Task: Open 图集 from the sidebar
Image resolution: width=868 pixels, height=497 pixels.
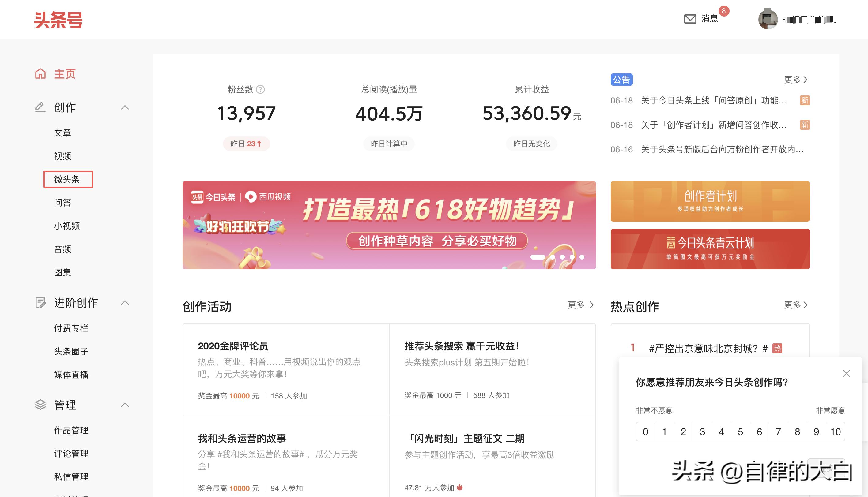Action: 62,272
